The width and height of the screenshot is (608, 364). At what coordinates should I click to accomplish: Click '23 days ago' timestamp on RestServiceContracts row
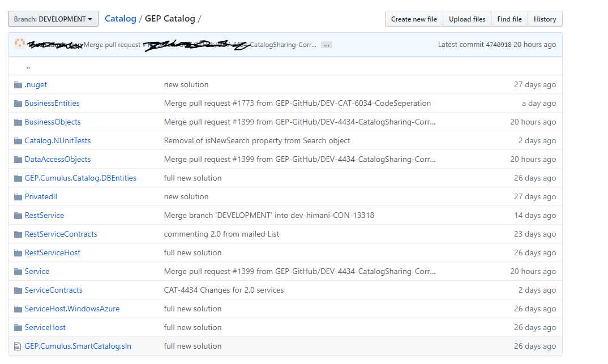click(535, 234)
